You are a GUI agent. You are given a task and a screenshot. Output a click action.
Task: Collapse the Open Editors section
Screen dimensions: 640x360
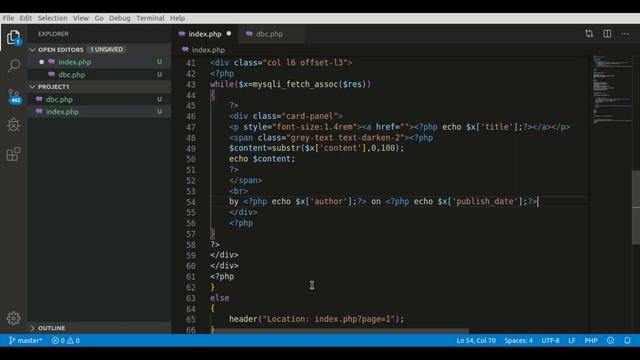[32, 49]
